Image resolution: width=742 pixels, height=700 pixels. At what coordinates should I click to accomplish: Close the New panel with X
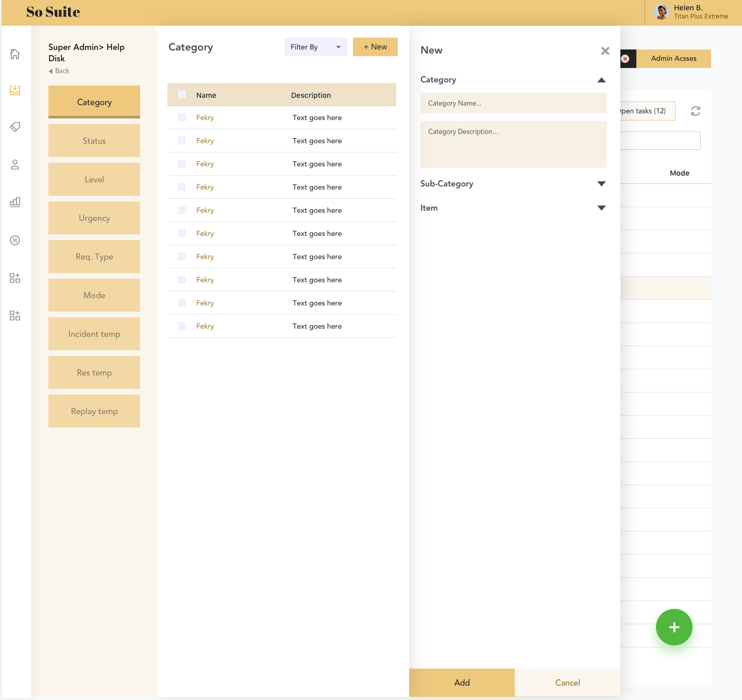(605, 51)
